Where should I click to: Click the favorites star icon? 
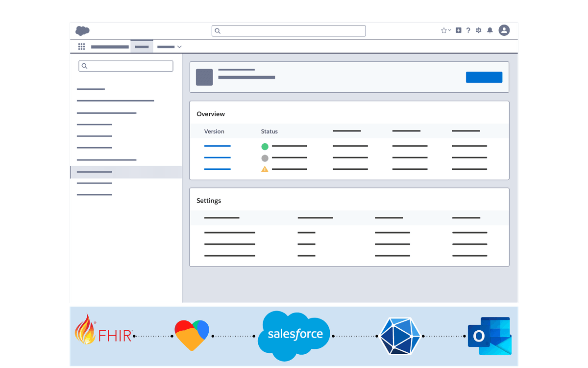[x=443, y=30]
